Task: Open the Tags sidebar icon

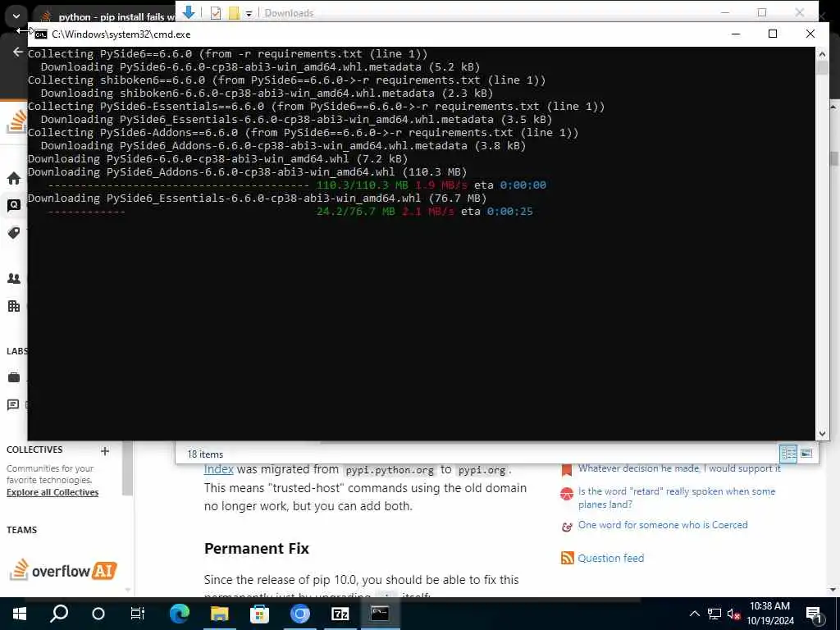Action: tap(14, 232)
